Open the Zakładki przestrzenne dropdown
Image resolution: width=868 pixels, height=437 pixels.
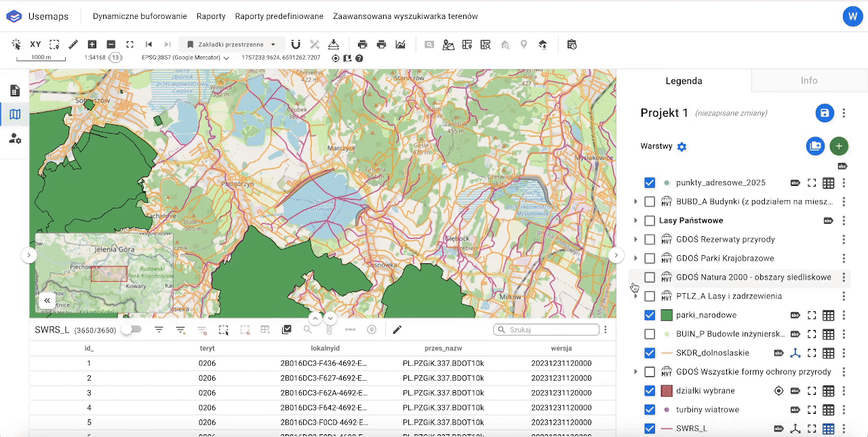coord(231,44)
